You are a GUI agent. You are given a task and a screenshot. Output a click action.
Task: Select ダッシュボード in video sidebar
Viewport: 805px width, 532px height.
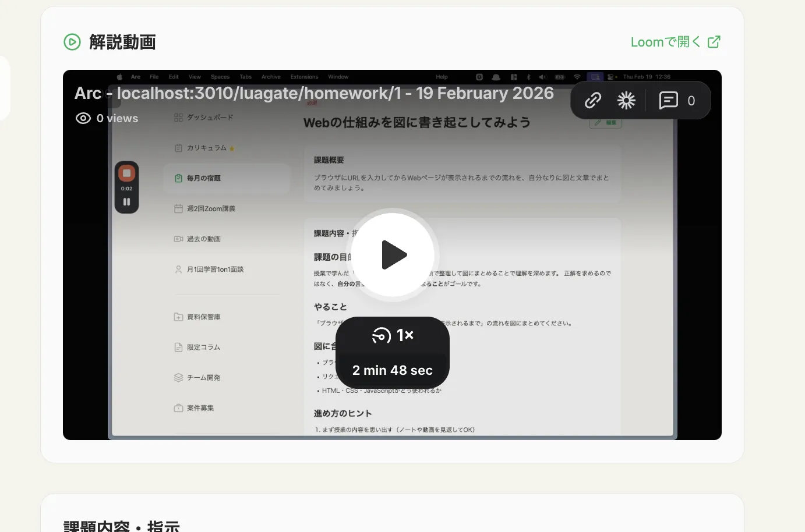[x=209, y=118]
